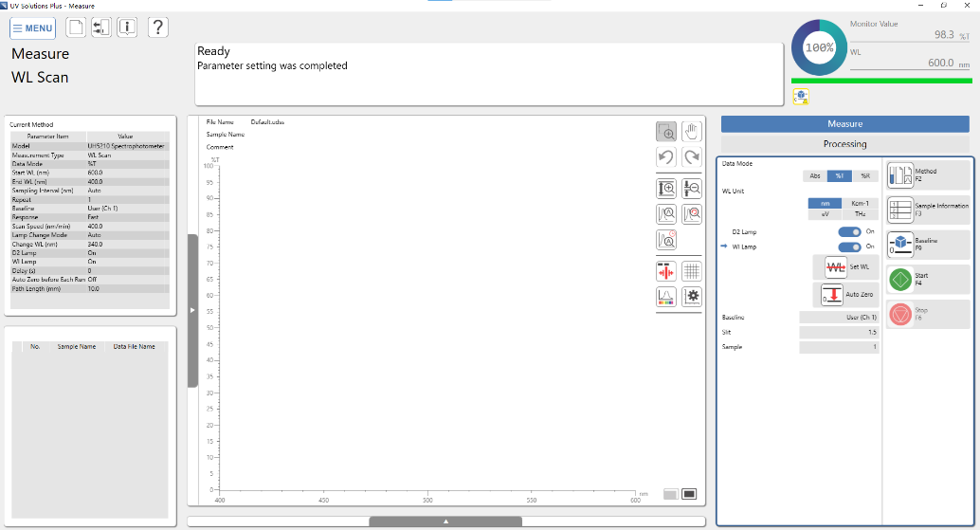Click the Parameter Item column header
The image size is (980, 530).
click(48, 137)
